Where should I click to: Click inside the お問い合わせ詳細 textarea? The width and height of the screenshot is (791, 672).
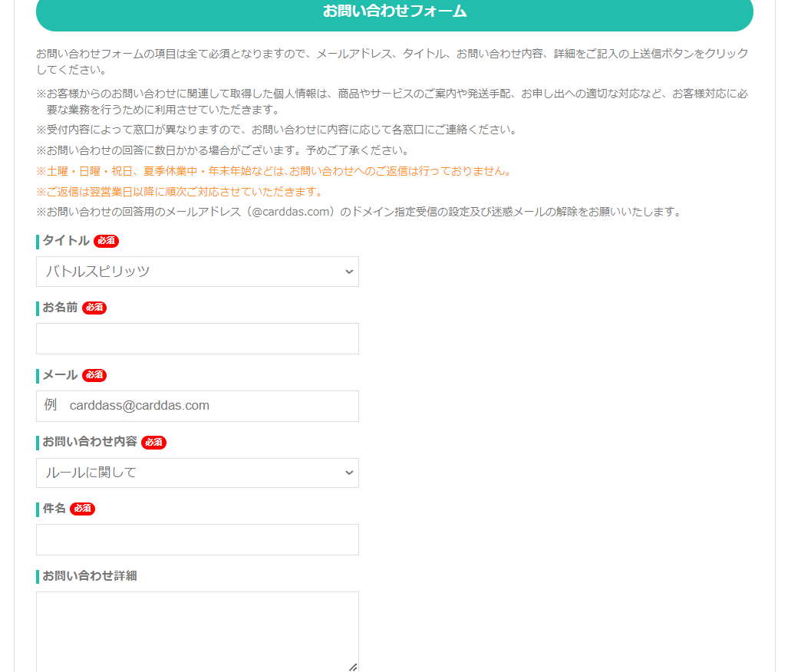[x=197, y=631]
